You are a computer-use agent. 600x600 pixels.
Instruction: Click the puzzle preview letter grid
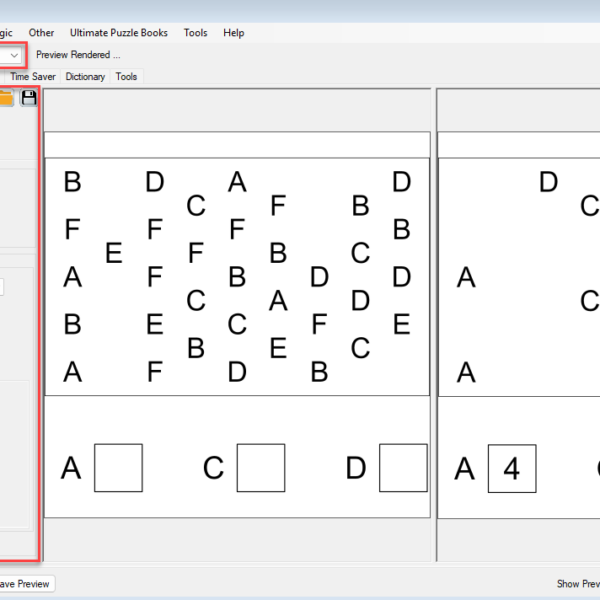237,275
